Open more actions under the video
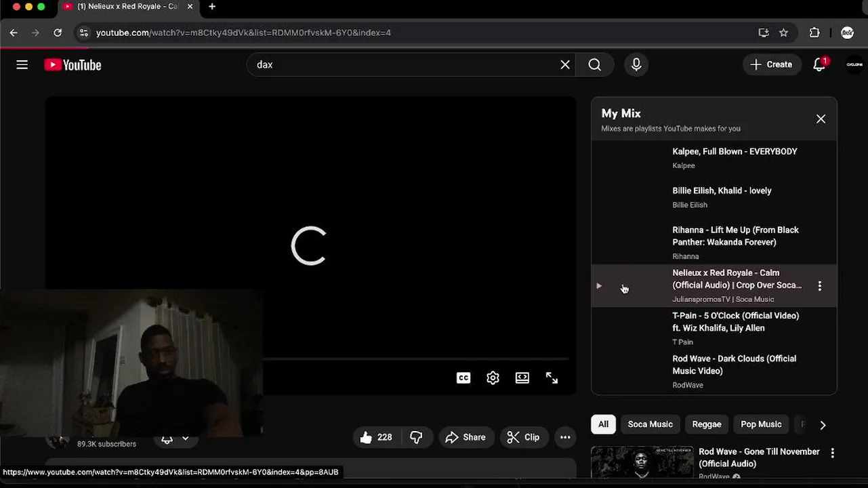 565,437
